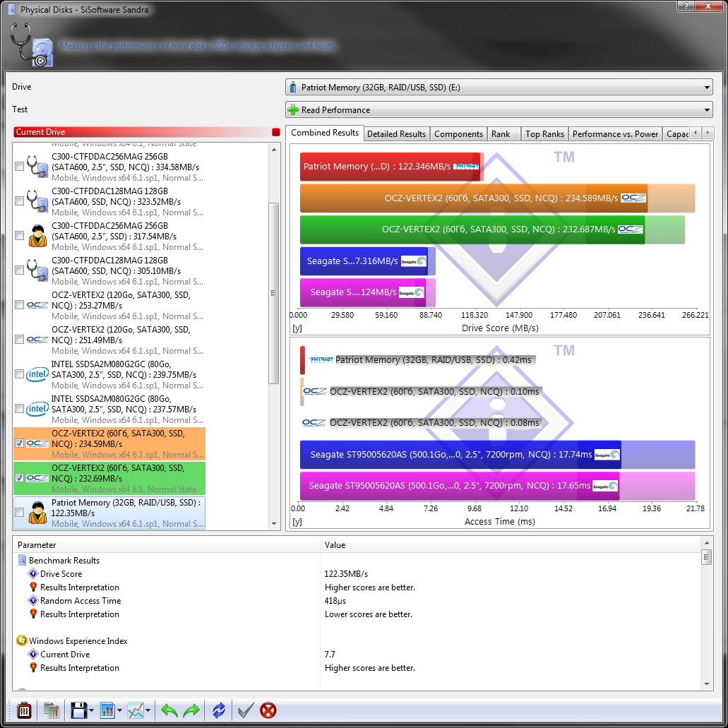This screenshot has height=728, width=728.
Task: Cancel with the red X circle icon
Action: [268, 710]
